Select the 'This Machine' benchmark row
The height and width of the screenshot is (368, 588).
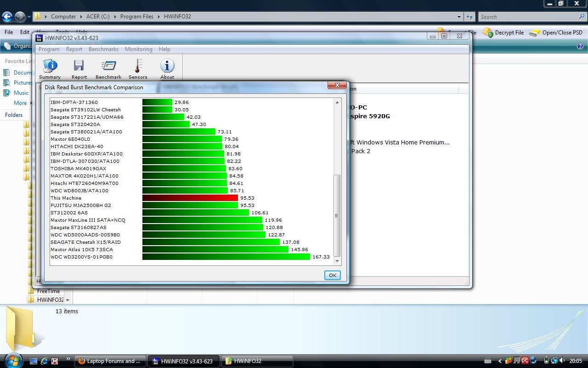[66, 198]
